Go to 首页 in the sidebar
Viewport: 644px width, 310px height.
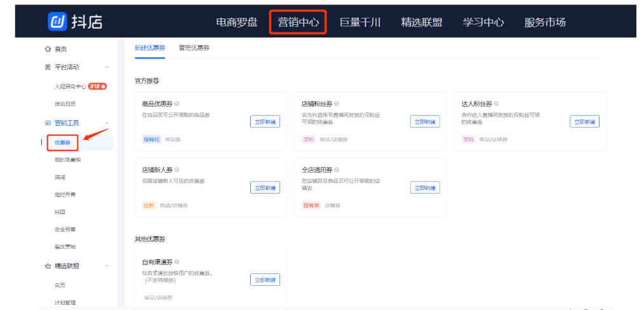click(x=61, y=50)
